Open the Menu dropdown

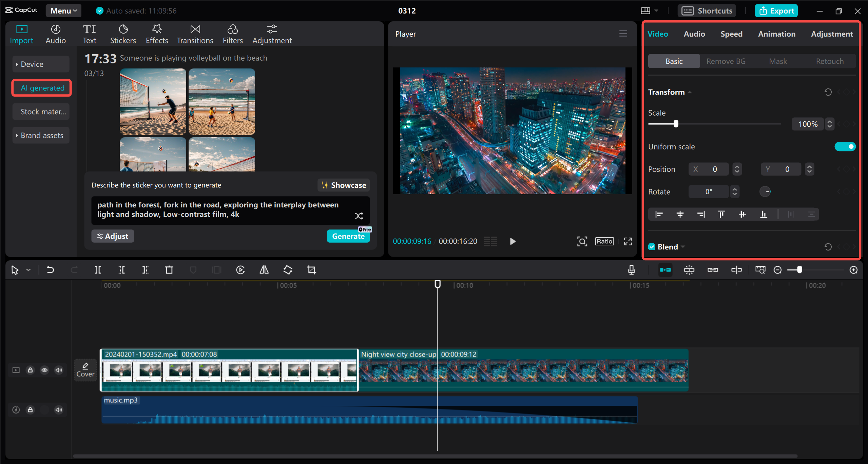click(x=63, y=11)
